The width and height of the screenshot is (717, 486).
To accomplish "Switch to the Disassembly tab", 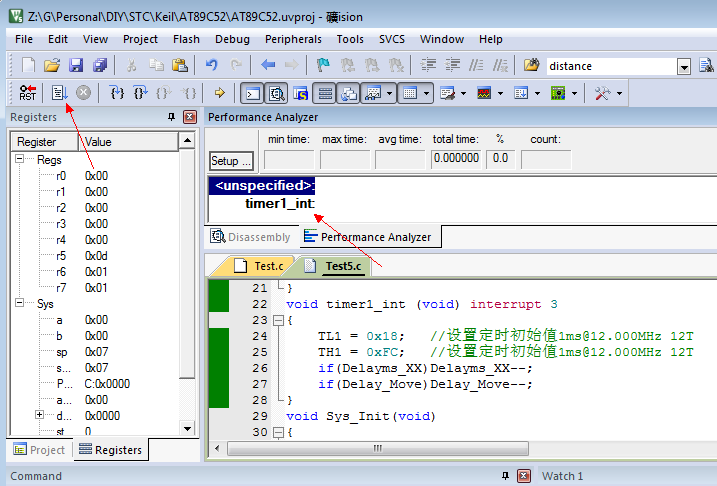I will [x=251, y=237].
